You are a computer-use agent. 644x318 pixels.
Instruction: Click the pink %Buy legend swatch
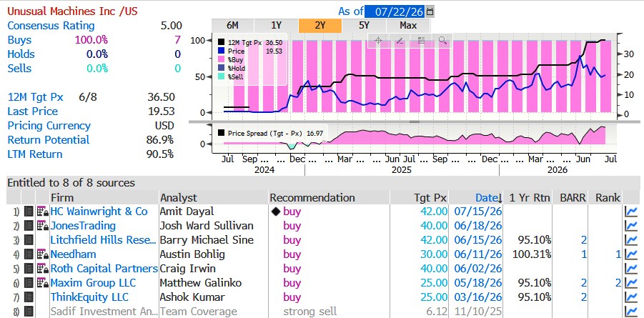pyautogui.click(x=222, y=60)
